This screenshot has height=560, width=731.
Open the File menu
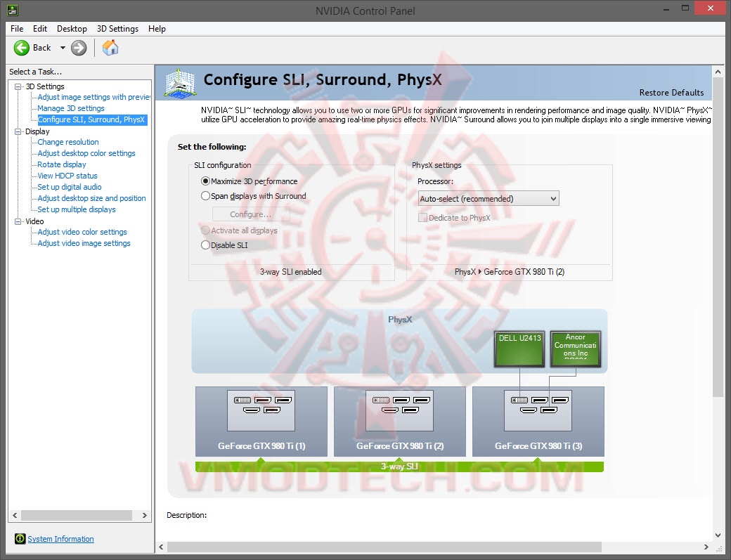pos(17,28)
